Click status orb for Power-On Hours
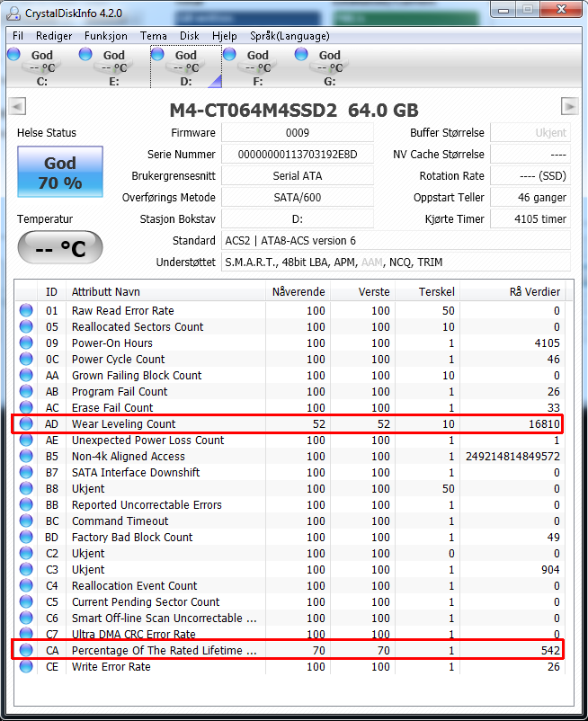Screen dimensions: 588x721 click(26, 343)
